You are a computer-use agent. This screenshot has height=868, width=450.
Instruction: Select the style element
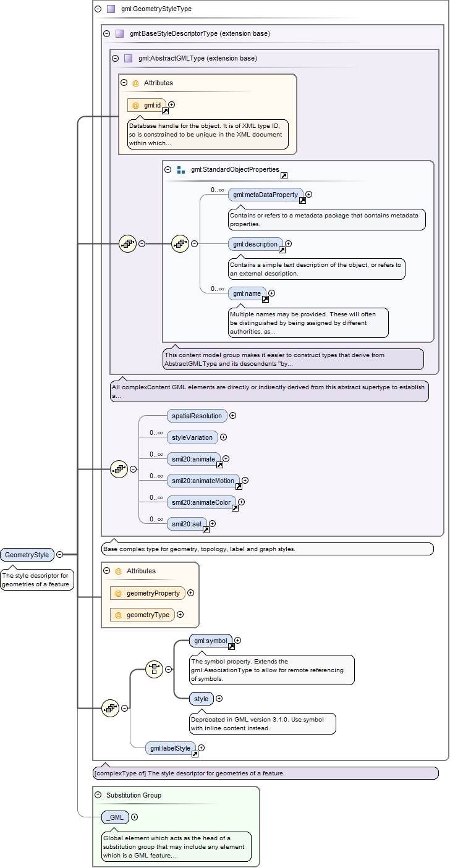[x=202, y=699]
